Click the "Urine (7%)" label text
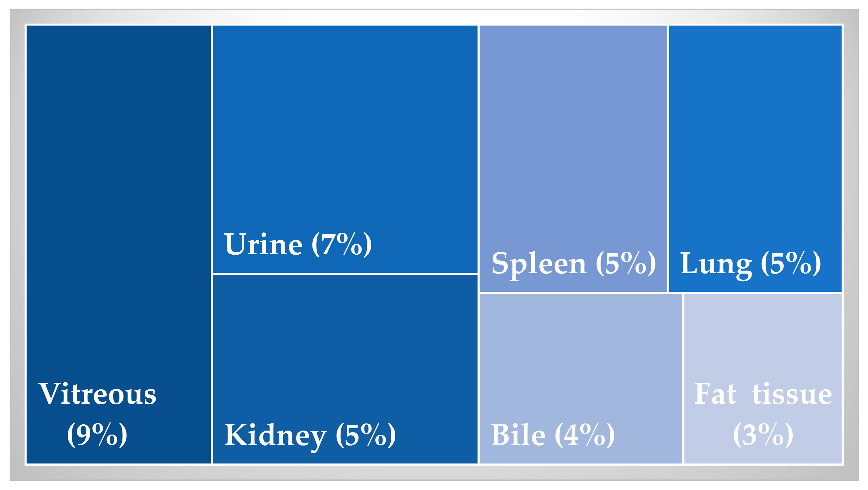 [x=298, y=245]
